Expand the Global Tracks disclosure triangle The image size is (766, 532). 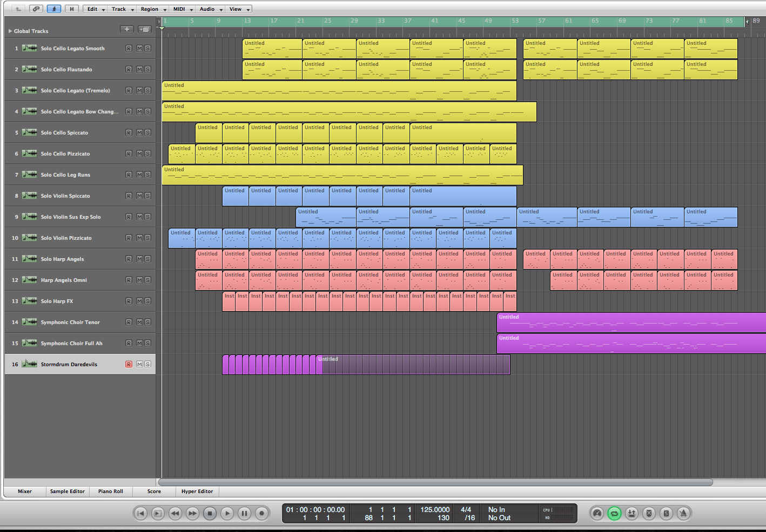(10, 31)
